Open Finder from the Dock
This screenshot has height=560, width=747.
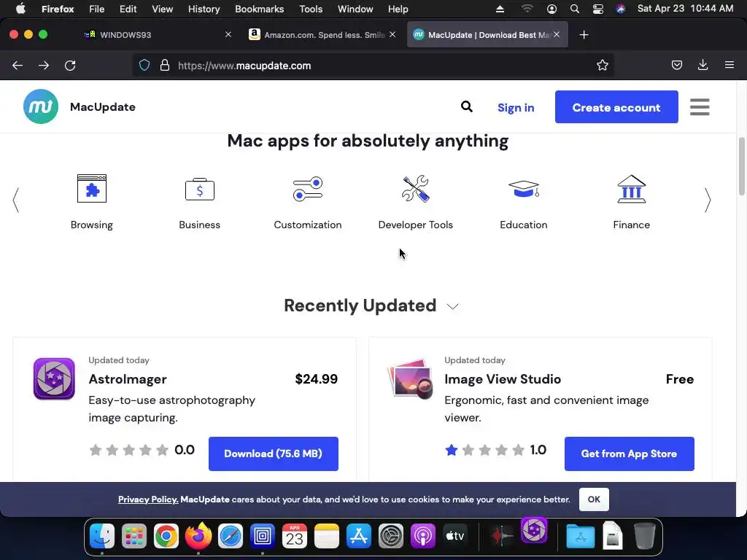click(x=102, y=536)
